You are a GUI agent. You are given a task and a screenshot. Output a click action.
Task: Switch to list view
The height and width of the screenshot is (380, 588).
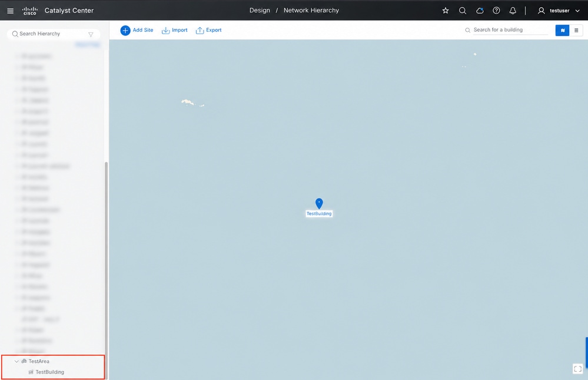click(576, 31)
